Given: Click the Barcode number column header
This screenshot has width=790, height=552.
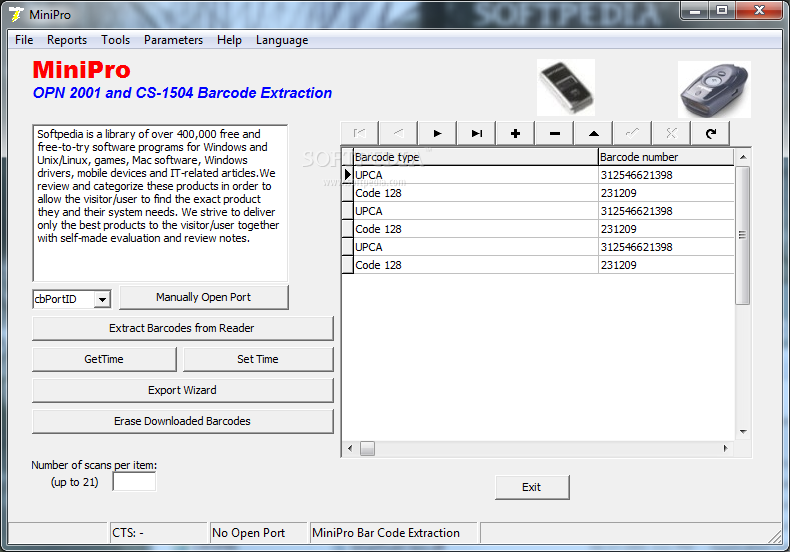Looking at the screenshot, I should pos(666,157).
